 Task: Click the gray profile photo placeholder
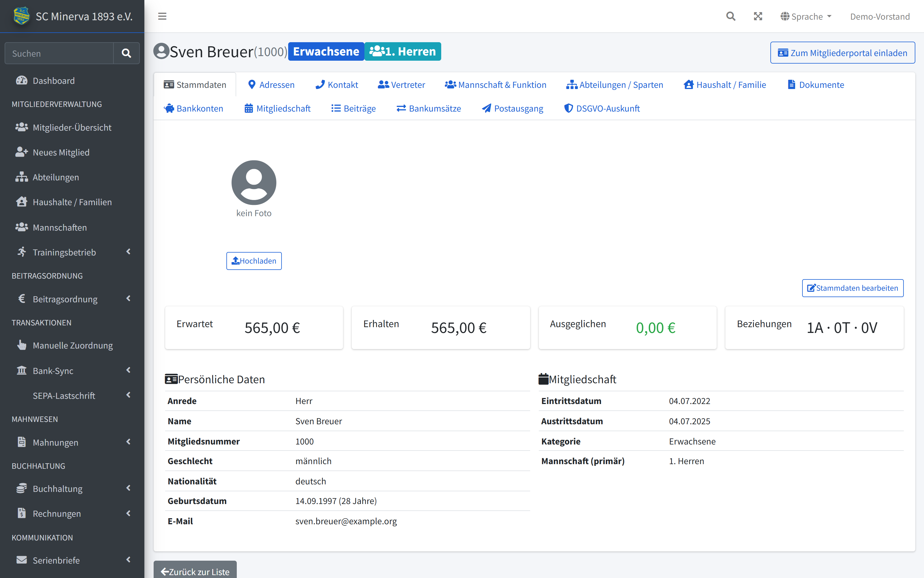(x=254, y=182)
